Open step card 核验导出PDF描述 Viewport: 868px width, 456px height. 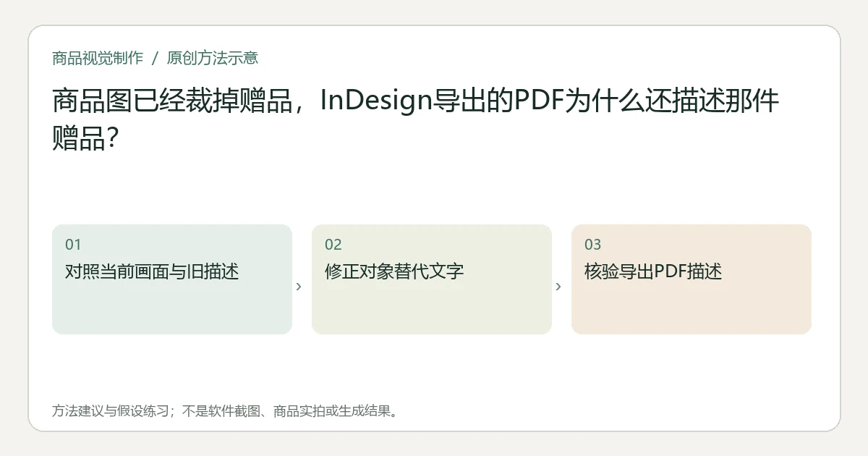(692, 279)
